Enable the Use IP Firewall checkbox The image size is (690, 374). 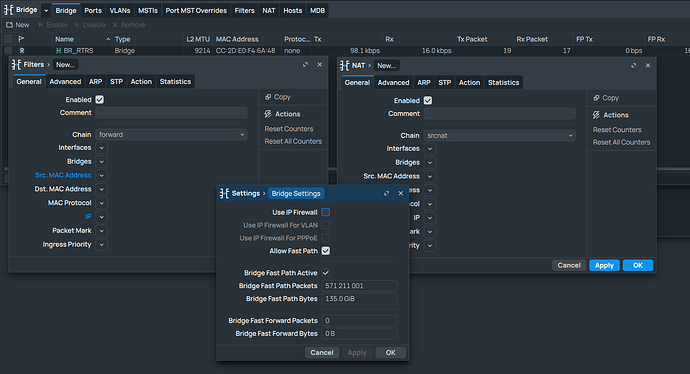[326, 212]
